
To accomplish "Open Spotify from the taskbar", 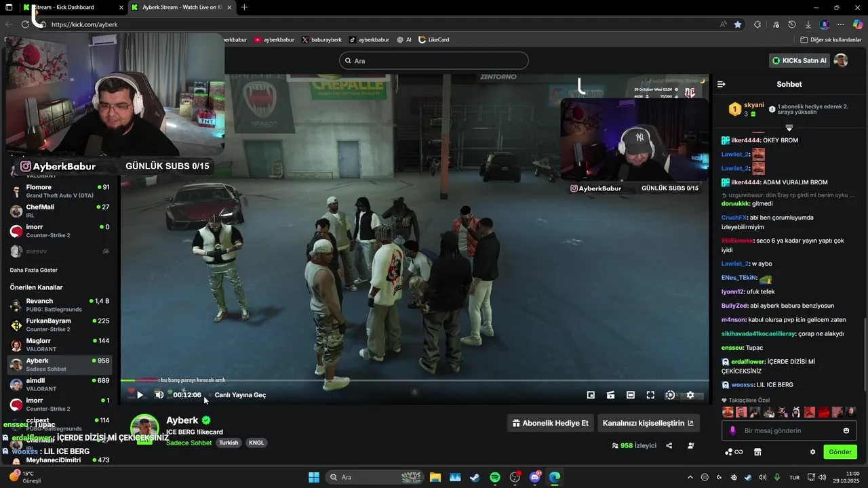I will point(495,477).
